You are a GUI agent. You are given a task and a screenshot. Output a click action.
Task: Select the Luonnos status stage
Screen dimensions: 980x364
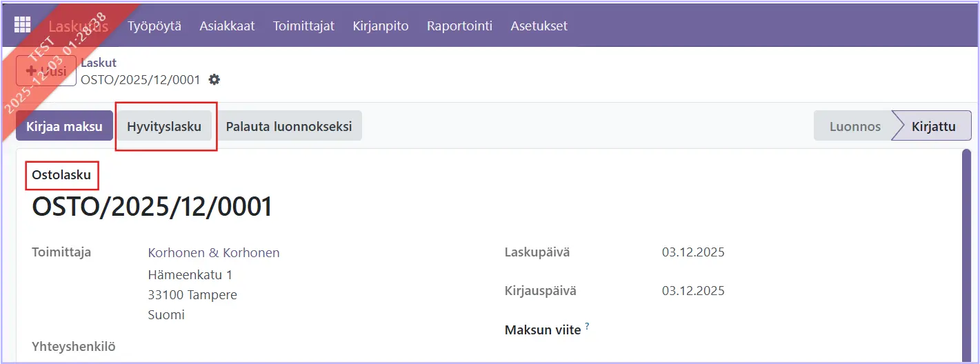854,126
